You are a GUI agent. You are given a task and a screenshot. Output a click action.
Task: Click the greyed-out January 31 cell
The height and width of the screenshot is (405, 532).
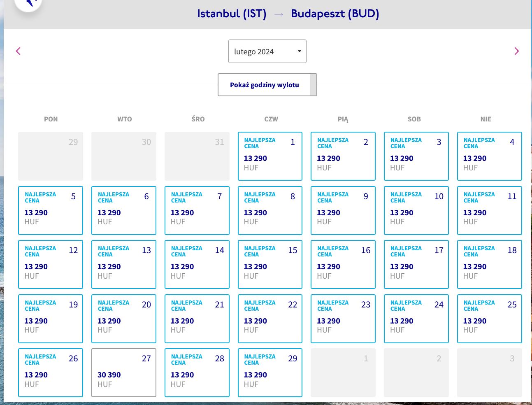(197, 156)
